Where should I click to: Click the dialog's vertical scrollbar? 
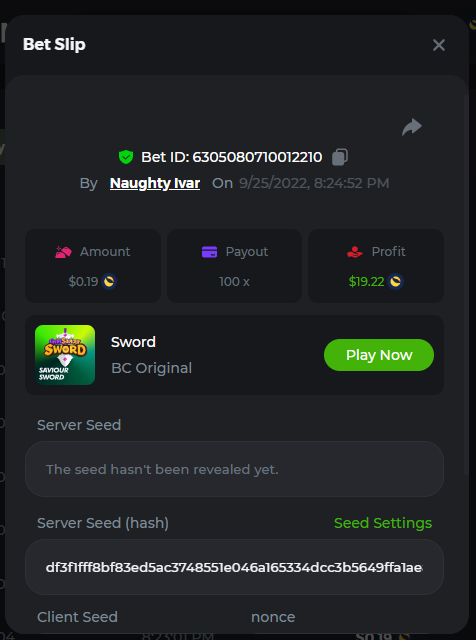point(466,286)
